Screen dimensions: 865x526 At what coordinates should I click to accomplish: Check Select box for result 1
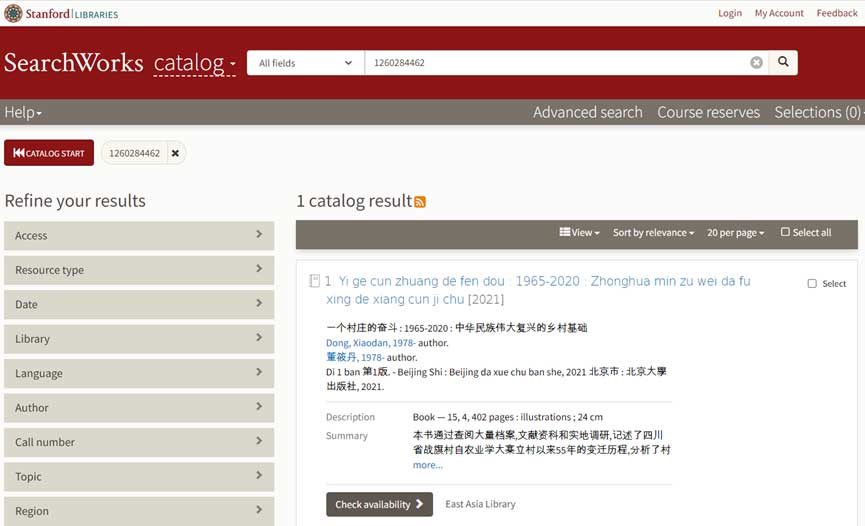point(812,284)
